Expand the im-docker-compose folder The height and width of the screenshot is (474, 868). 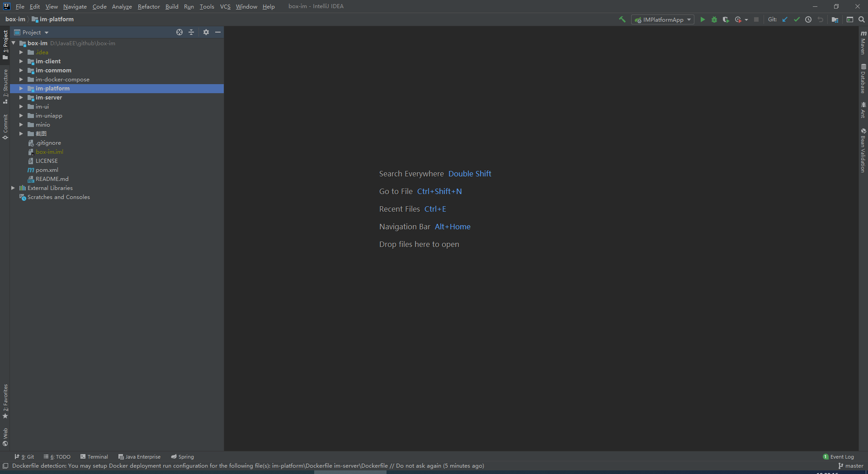click(21, 79)
